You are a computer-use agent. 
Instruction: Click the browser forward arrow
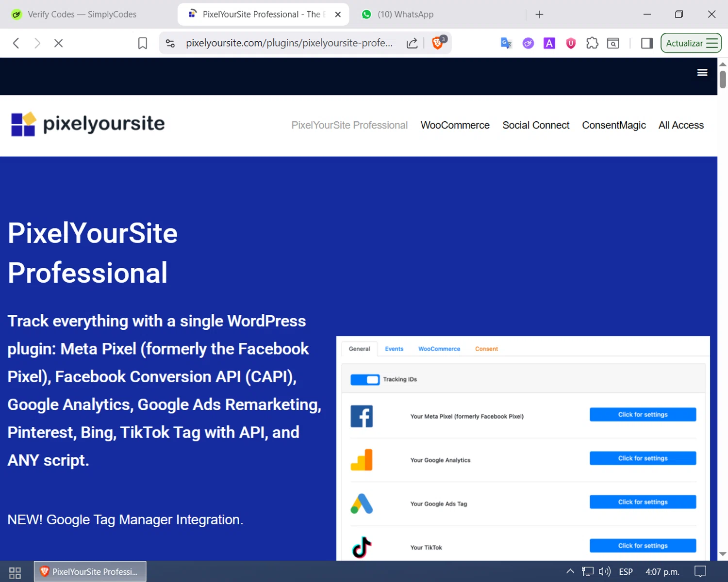tap(37, 43)
